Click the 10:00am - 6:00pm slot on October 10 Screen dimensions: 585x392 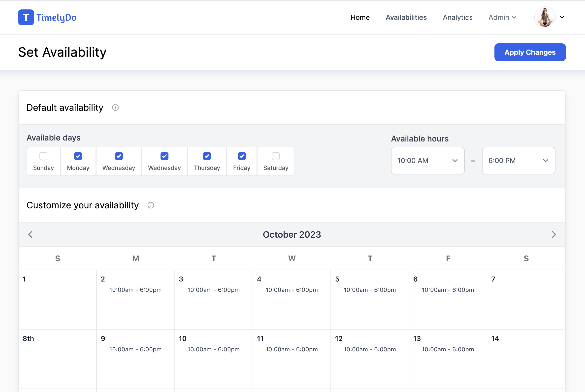pos(214,349)
